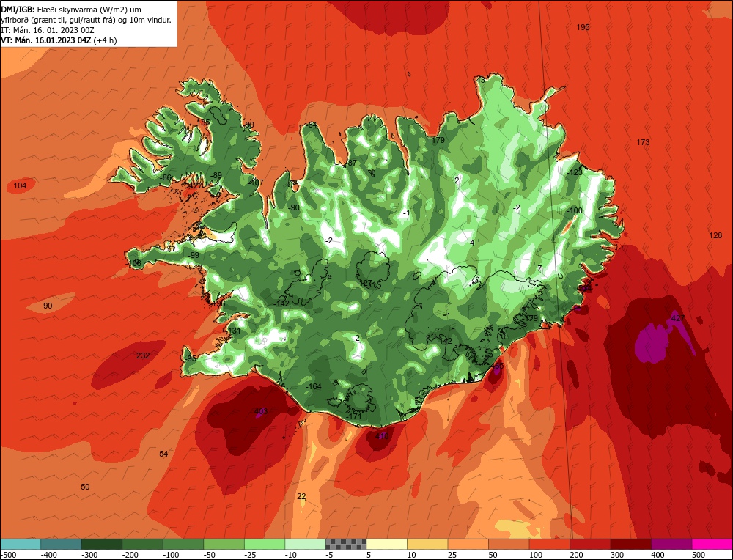Click the value -100 in eastern Iceland
The height and width of the screenshot is (560, 733).
[575, 210]
